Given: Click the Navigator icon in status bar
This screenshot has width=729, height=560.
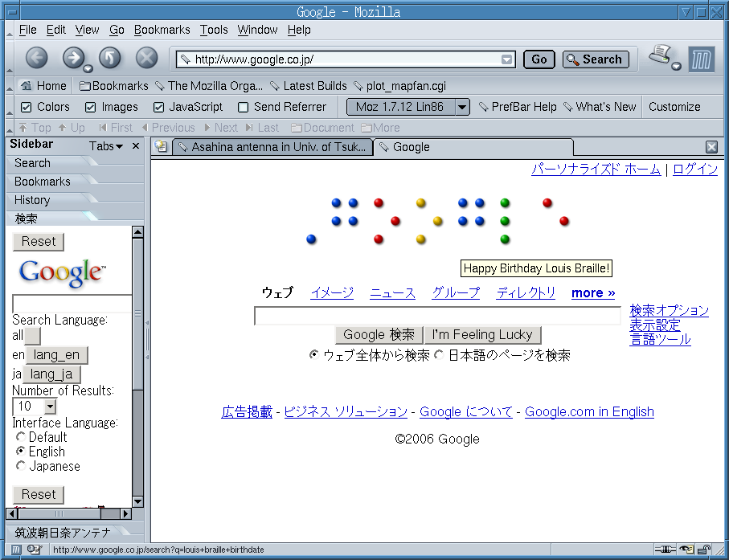Looking at the screenshot, I should (16, 550).
